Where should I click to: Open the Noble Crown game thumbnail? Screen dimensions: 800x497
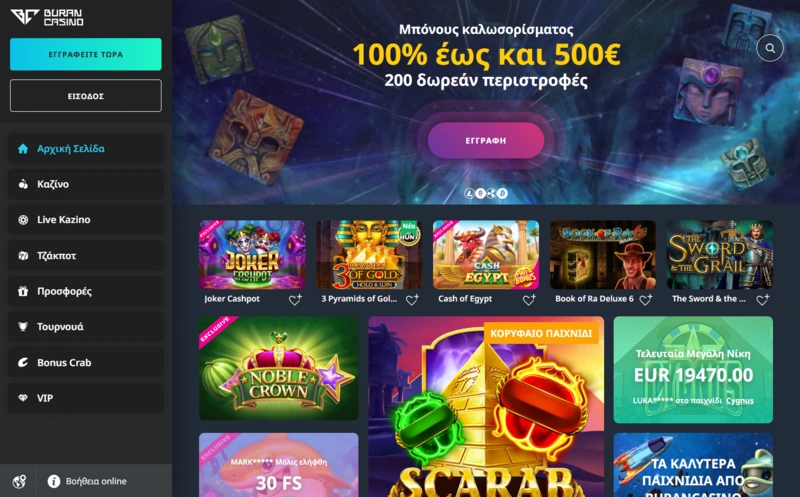coord(279,368)
